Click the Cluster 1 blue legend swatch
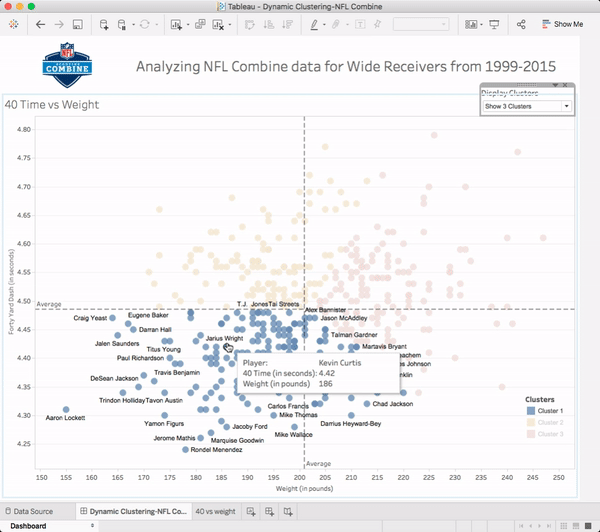Screen dimensions: 600x532 (531, 411)
